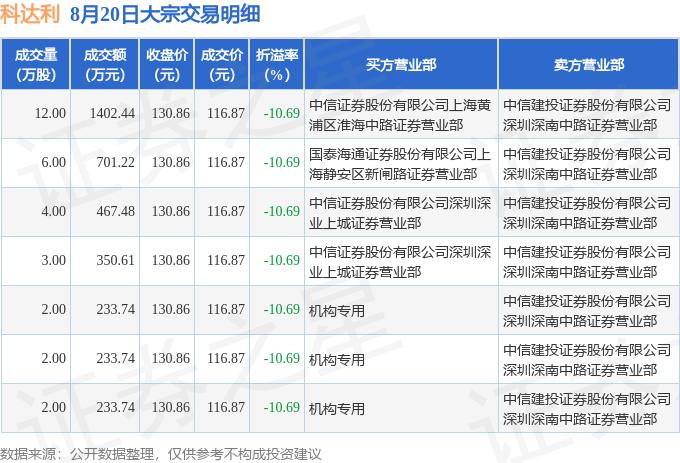680x463 pixels.
Task: Click -10.69 discount rate in the 467.48 row
Action: click(x=282, y=212)
